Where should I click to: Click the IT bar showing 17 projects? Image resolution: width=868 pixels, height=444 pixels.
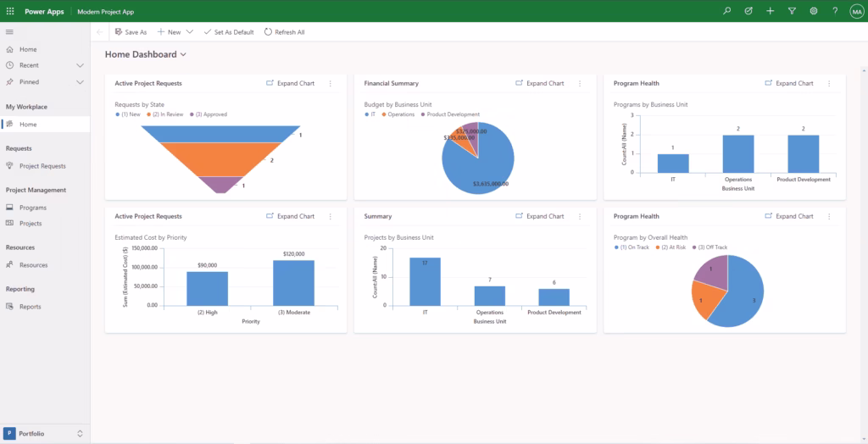(426, 282)
